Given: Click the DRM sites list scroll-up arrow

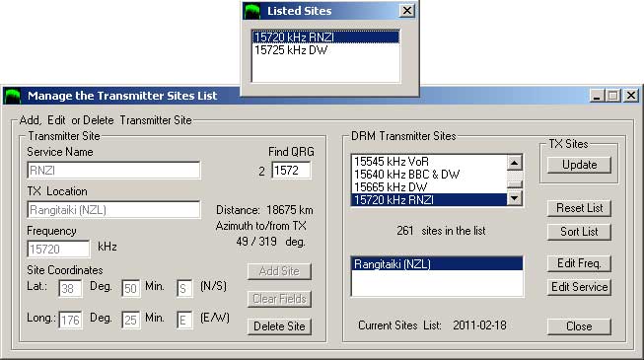Looking at the screenshot, I should pyautogui.click(x=515, y=163).
